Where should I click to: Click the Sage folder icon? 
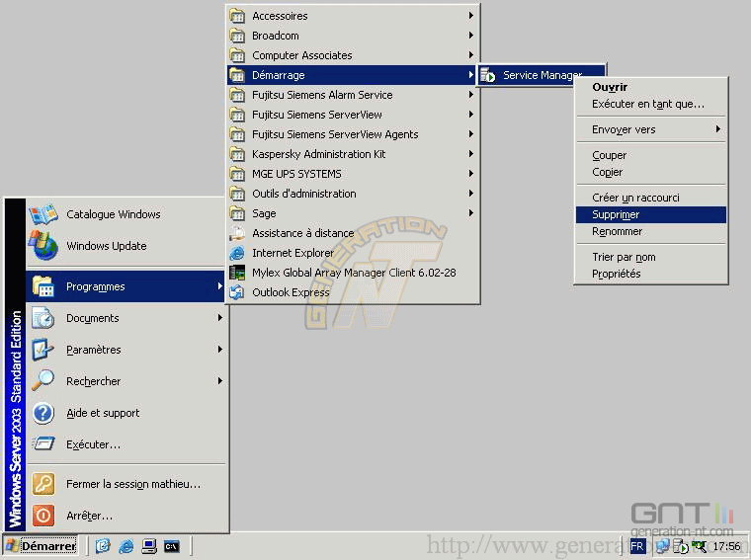[x=237, y=213]
